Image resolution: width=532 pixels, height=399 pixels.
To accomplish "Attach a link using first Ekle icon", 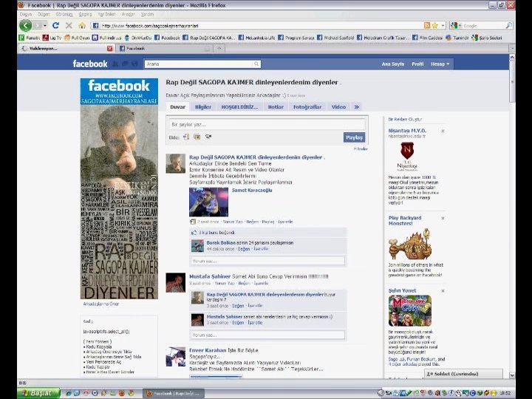I will pos(186,137).
